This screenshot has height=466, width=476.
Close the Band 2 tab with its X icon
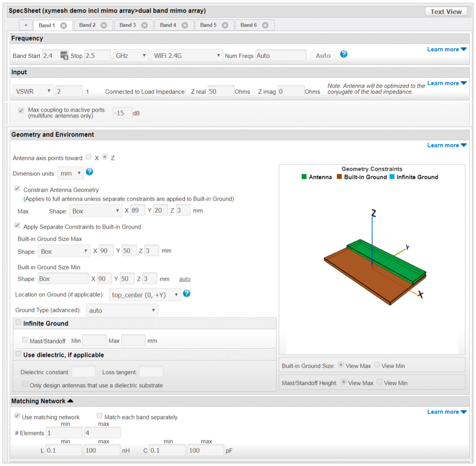click(x=104, y=25)
